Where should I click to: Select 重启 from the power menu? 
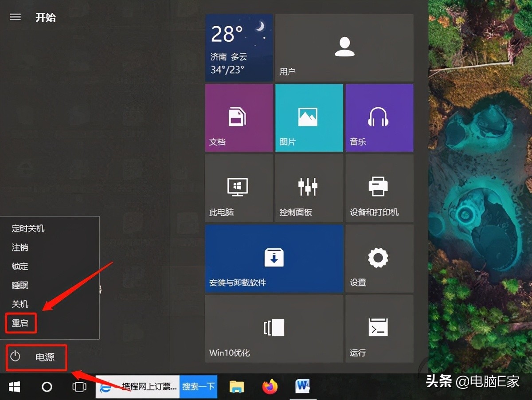tap(20, 323)
